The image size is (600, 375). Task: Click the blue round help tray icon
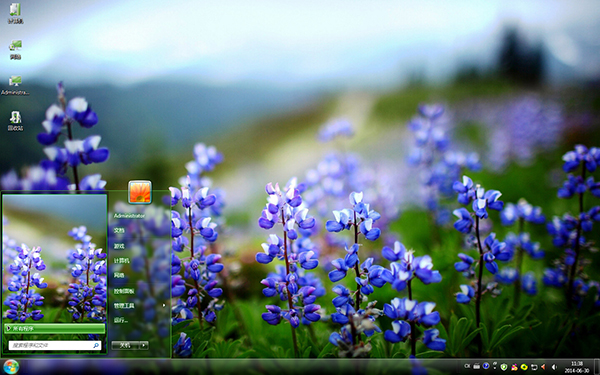click(486, 366)
